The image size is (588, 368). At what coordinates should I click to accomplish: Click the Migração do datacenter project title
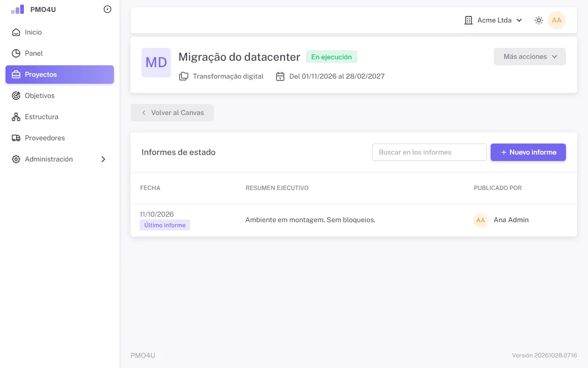(x=239, y=57)
